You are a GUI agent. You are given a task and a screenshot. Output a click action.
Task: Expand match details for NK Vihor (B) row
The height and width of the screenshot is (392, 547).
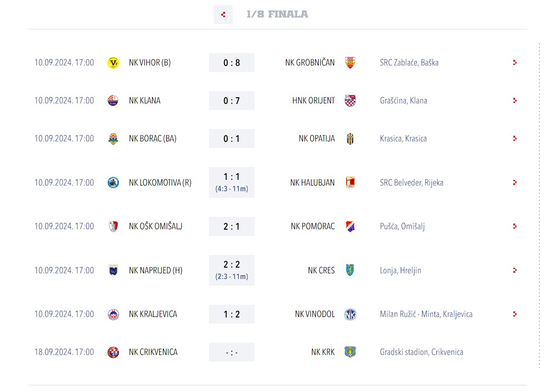(515, 63)
